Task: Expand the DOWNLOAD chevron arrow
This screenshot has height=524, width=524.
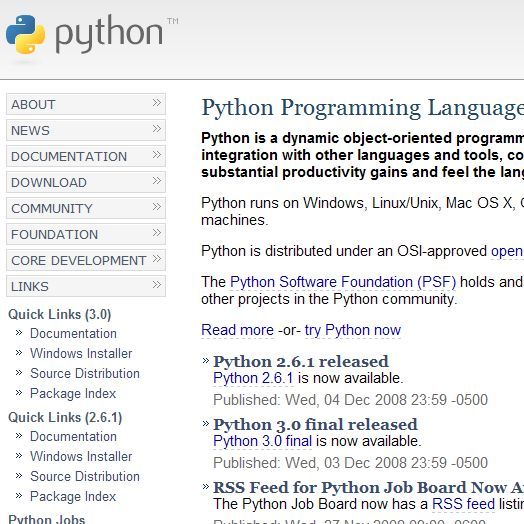Action: [157, 181]
